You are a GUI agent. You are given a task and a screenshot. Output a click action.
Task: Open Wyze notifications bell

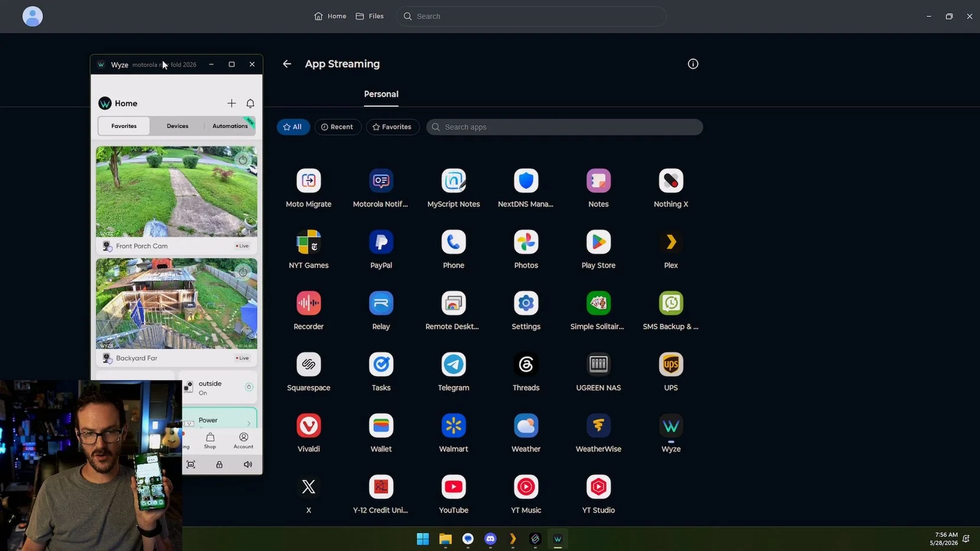251,103
